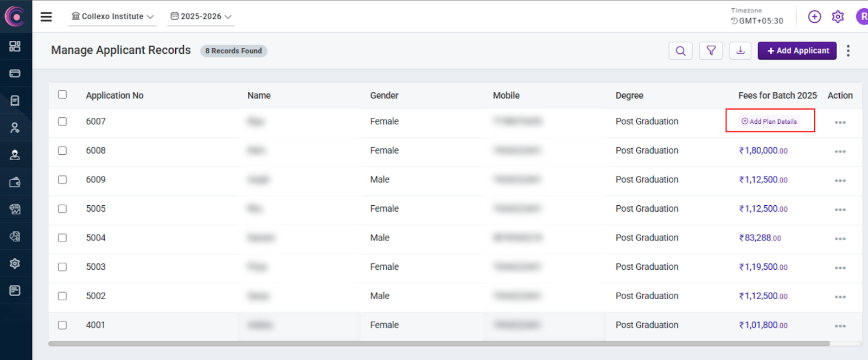868x360 pixels.
Task: Expand the Collexo Institute dropdown
Action: [112, 17]
